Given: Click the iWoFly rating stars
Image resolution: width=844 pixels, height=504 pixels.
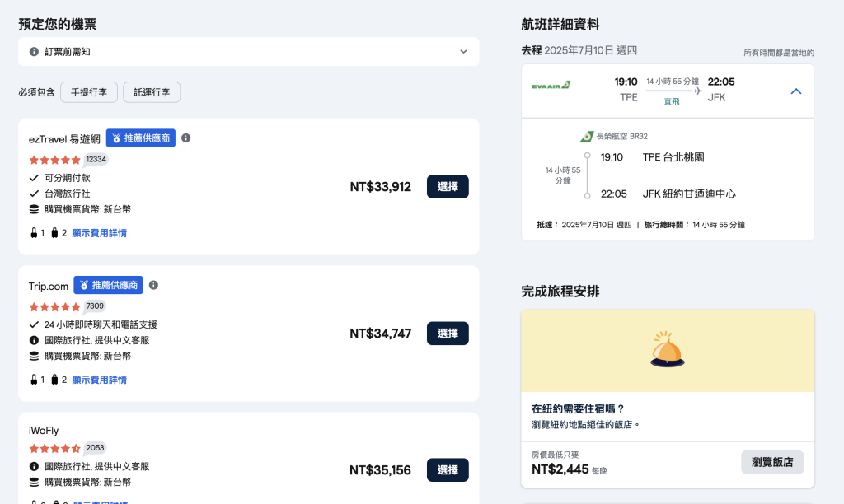Looking at the screenshot, I should [54, 449].
